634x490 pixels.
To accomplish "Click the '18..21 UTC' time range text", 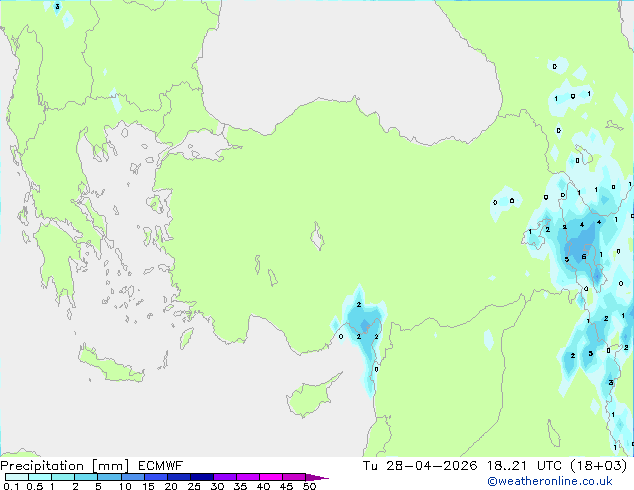I will pyautogui.click(x=524, y=466).
